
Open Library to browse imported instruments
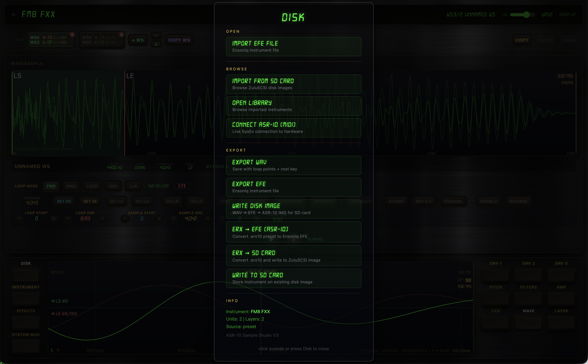[x=294, y=106]
